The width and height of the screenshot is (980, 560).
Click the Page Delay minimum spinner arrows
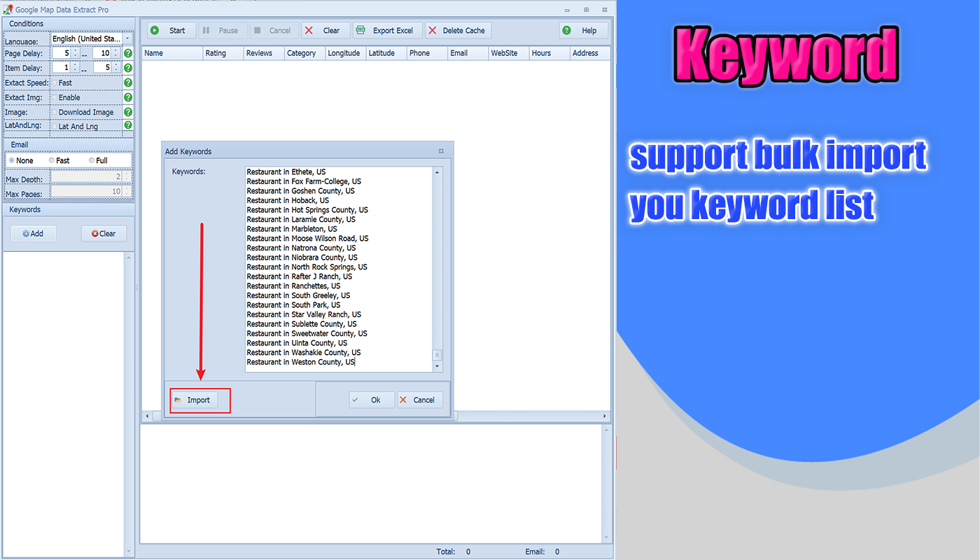coord(76,53)
